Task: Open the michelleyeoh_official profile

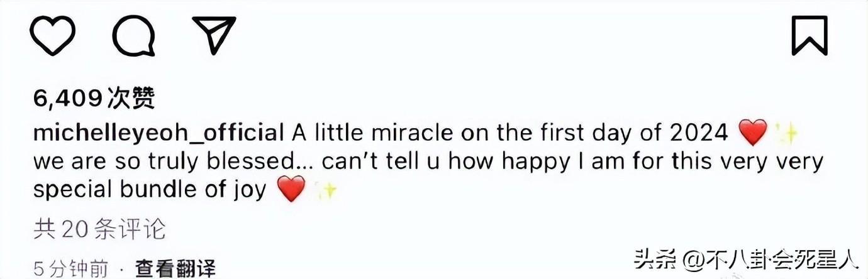Action: click(158, 133)
